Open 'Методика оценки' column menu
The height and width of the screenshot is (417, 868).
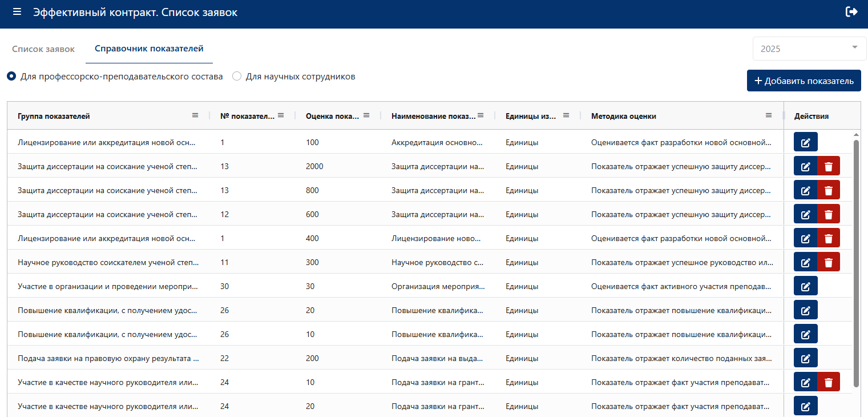769,115
